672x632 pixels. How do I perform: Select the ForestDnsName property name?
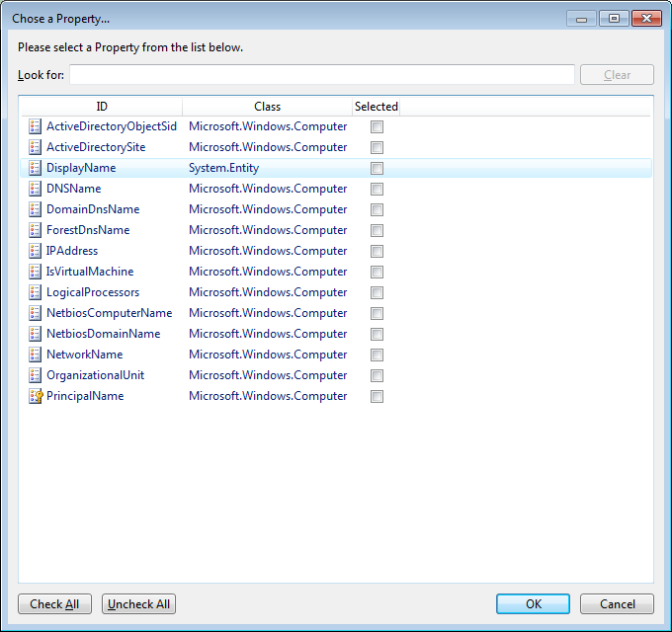pos(88,230)
